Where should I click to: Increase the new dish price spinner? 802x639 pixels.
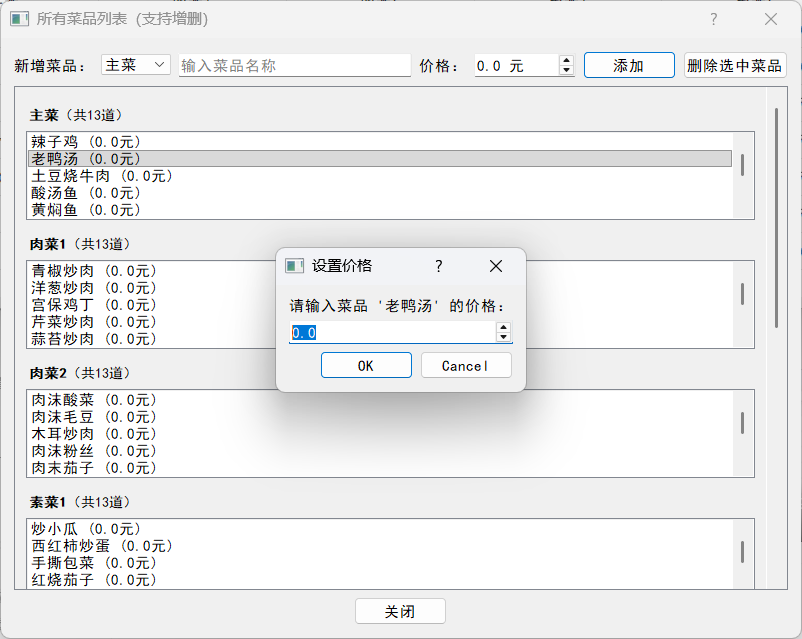567,60
